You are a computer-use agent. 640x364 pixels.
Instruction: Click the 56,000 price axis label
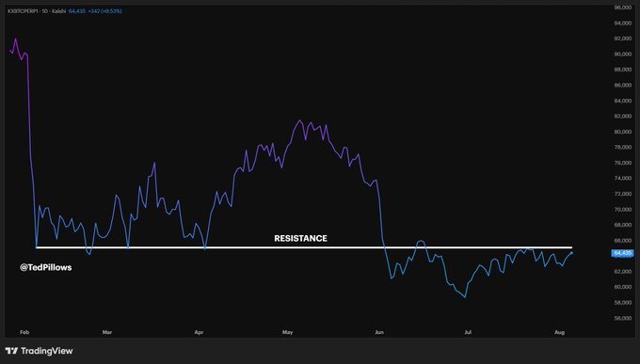coord(623,318)
